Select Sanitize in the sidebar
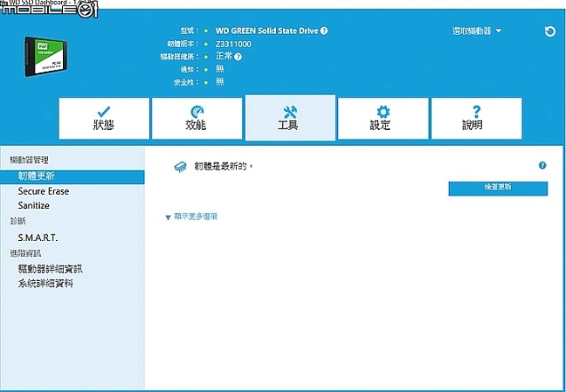Screen dimensions: 566x392 (33, 206)
